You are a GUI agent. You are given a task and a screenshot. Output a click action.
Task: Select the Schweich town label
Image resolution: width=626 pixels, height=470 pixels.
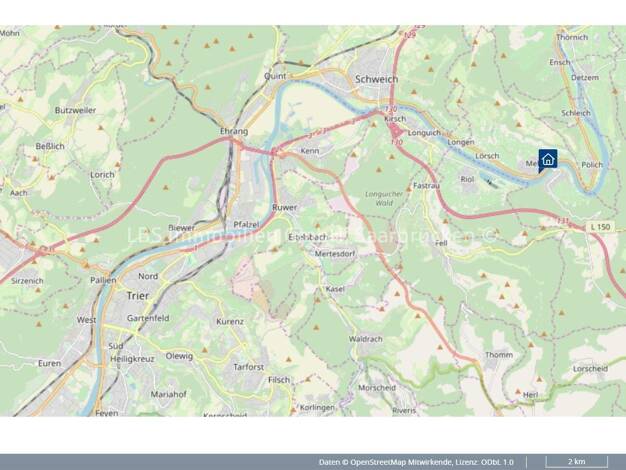[x=376, y=77]
